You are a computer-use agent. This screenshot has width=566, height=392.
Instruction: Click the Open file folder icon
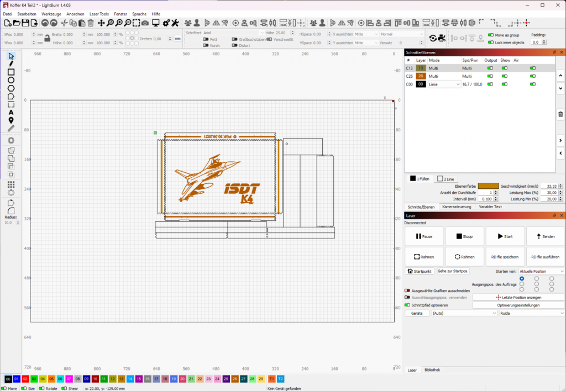pos(17,23)
